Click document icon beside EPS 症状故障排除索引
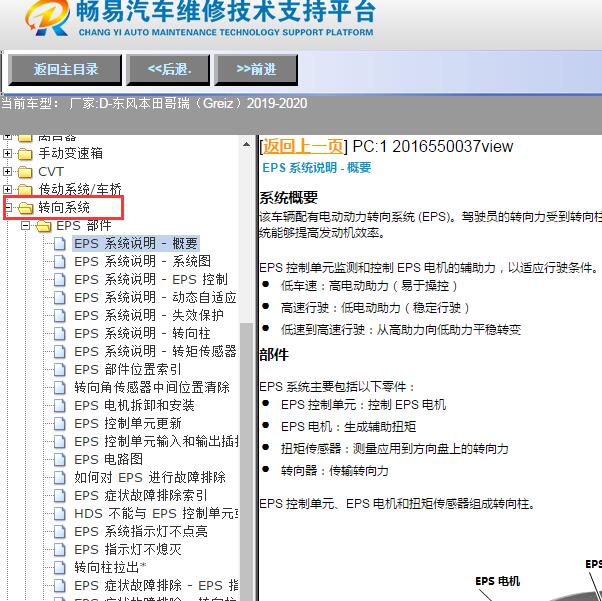 pos(60,496)
